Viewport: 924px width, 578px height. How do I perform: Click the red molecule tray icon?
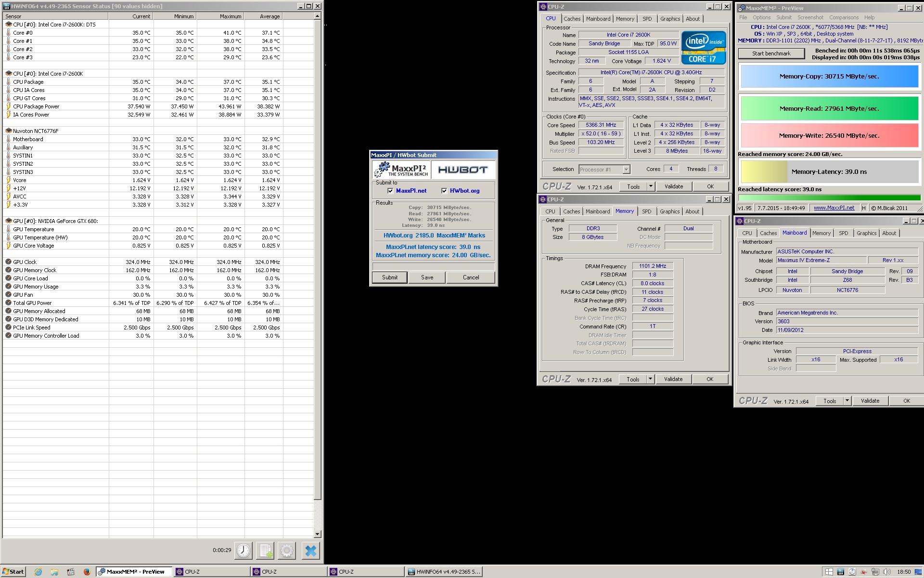(863, 572)
